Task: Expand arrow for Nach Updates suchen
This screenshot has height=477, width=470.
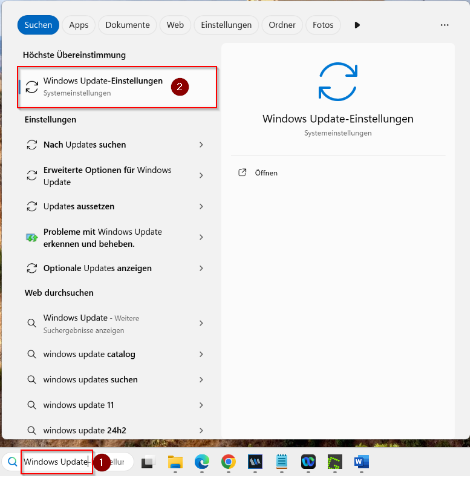Action: [x=201, y=145]
